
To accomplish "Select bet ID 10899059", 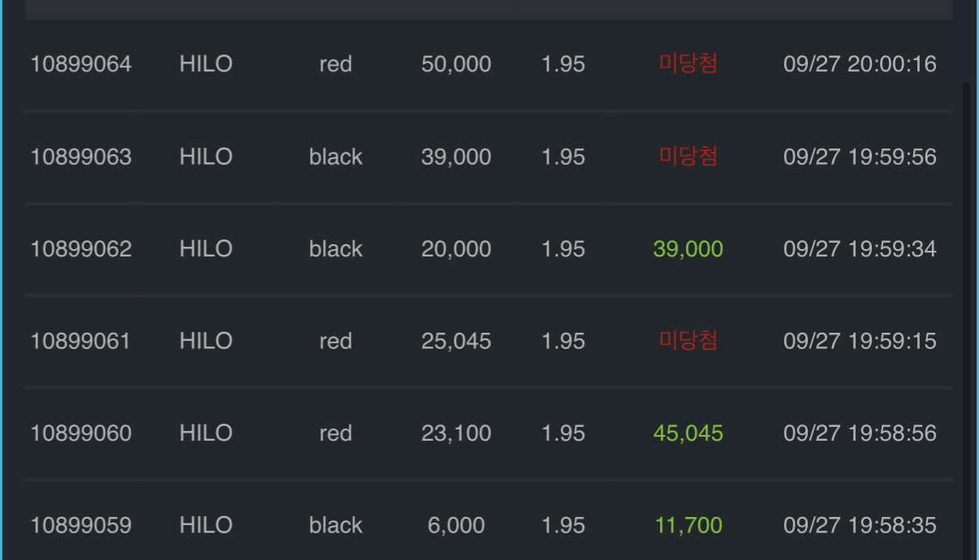I will pyautogui.click(x=80, y=526).
